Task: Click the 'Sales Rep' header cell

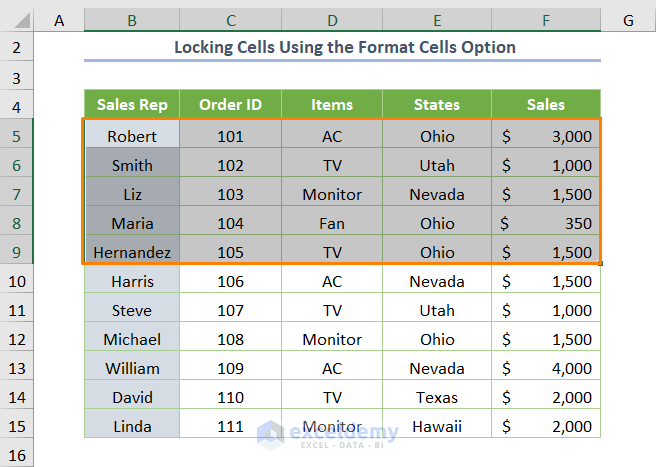Action: pyautogui.click(x=132, y=105)
